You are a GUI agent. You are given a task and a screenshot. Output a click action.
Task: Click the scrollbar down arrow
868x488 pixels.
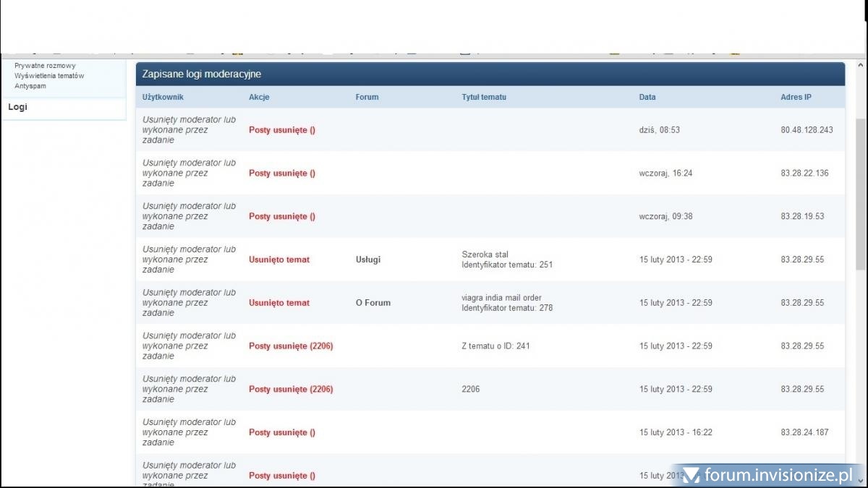click(861, 480)
